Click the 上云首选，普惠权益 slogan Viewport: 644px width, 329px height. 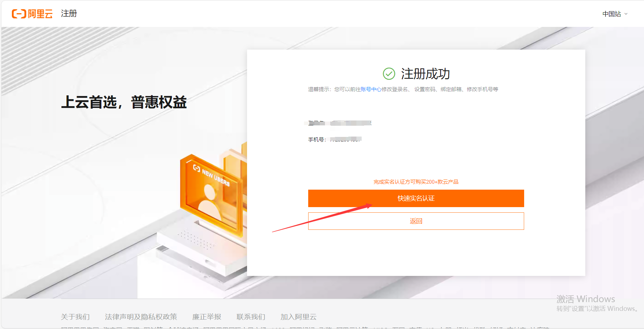tap(124, 102)
